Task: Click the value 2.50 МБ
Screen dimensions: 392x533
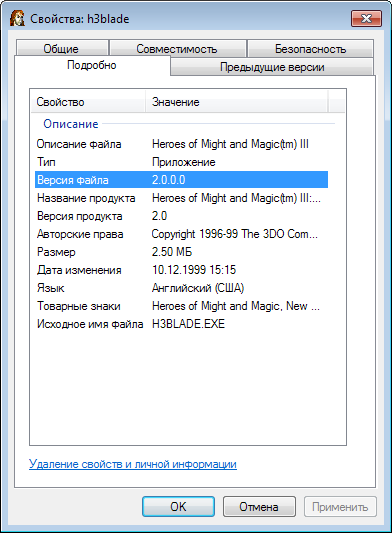Action: [x=172, y=252]
